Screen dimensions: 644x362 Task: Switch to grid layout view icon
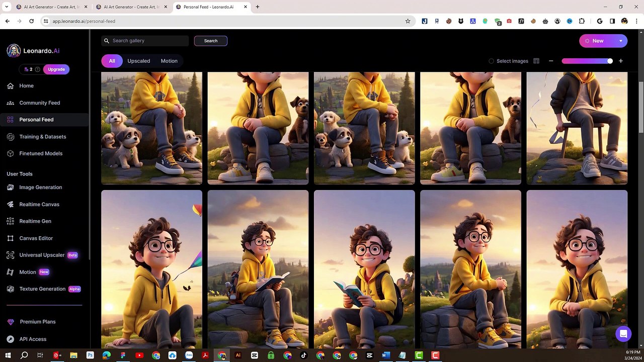[x=536, y=61]
